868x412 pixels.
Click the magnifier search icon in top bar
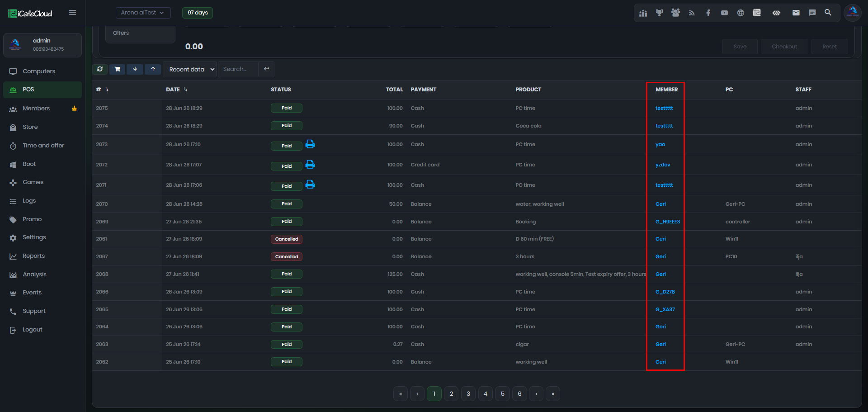[828, 13]
